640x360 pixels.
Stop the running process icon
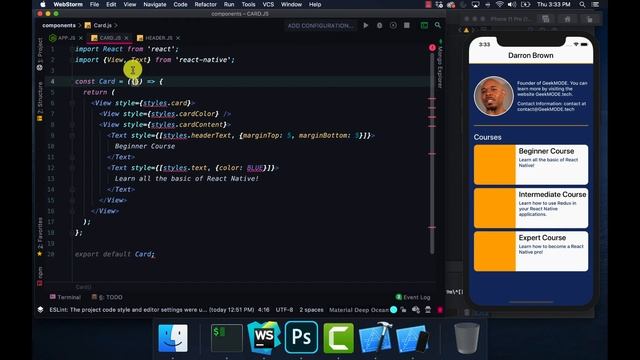(407, 25)
